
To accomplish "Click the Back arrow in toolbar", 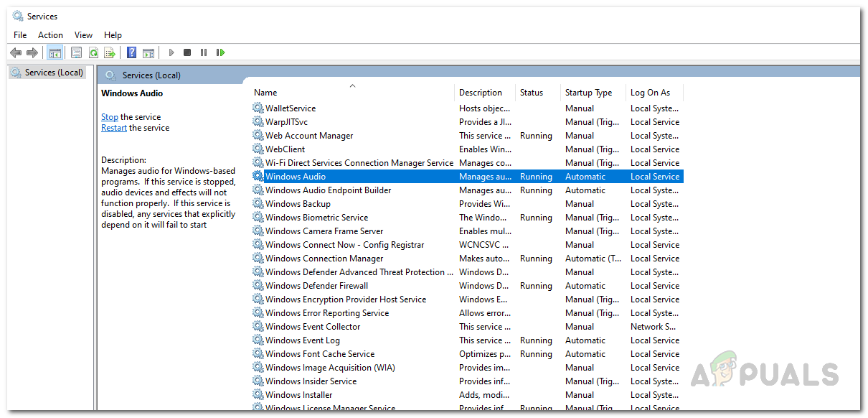I will tap(16, 52).
